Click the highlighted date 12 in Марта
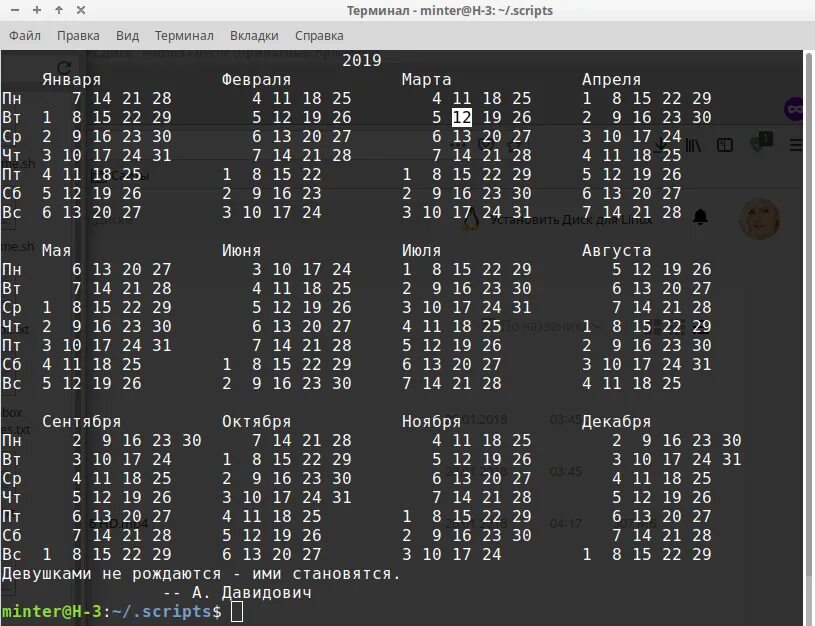This screenshot has width=815, height=626. pyautogui.click(x=462, y=118)
